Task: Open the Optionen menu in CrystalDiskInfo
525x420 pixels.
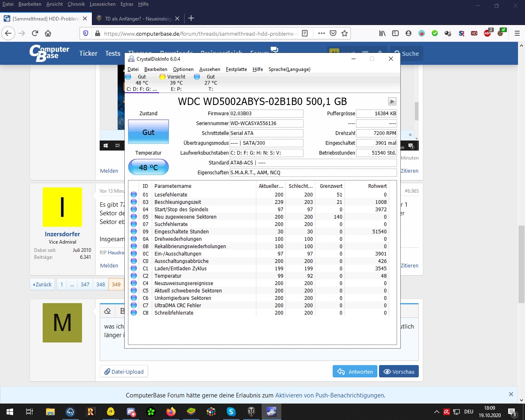Action: click(x=183, y=69)
